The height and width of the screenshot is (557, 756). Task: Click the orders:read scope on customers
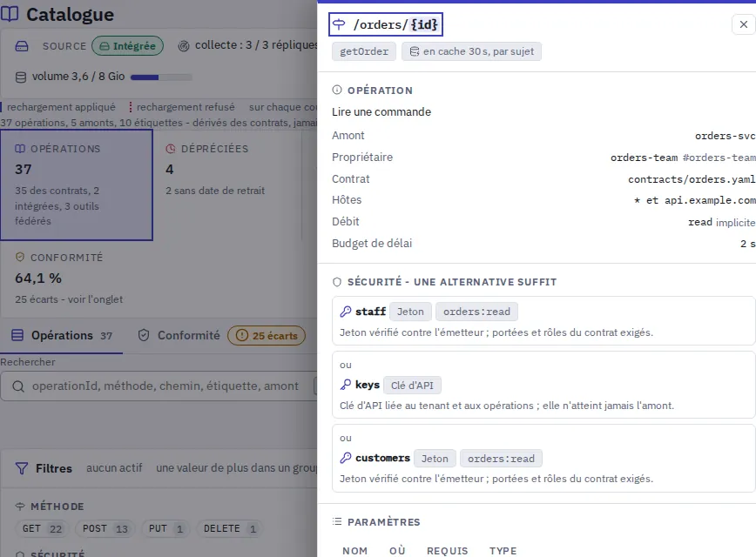click(x=501, y=459)
